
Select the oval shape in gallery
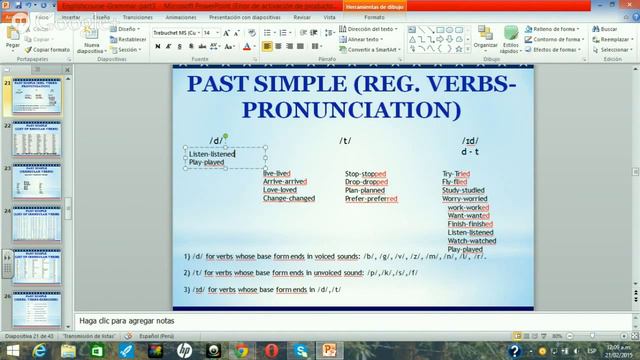449,30
